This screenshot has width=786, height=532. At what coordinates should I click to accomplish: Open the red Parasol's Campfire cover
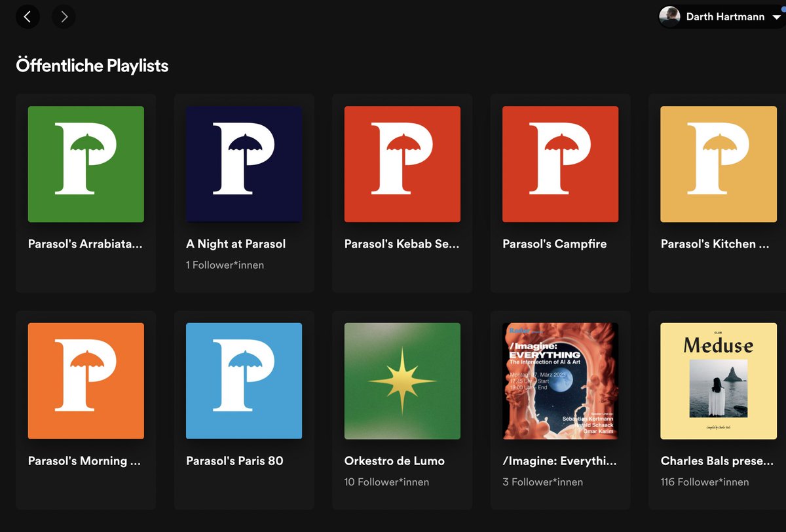[x=560, y=164]
